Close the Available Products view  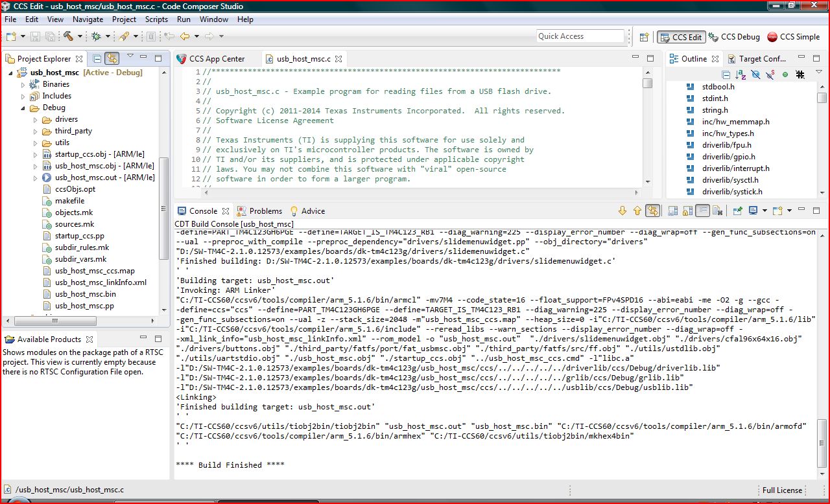(x=90, y=339)
